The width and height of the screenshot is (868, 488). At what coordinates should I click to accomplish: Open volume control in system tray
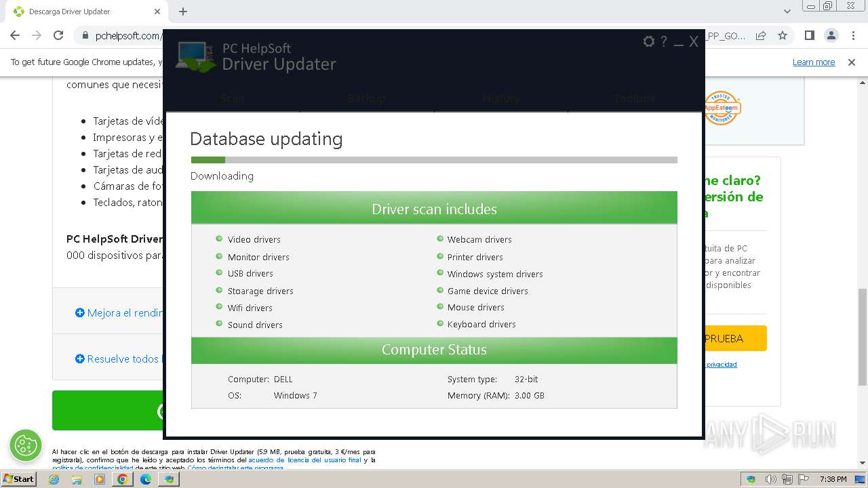click(x=770, y=479)
